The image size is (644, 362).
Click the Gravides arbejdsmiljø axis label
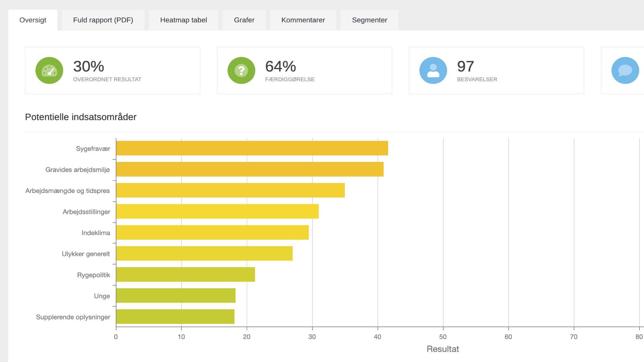[x=77, y=170]
